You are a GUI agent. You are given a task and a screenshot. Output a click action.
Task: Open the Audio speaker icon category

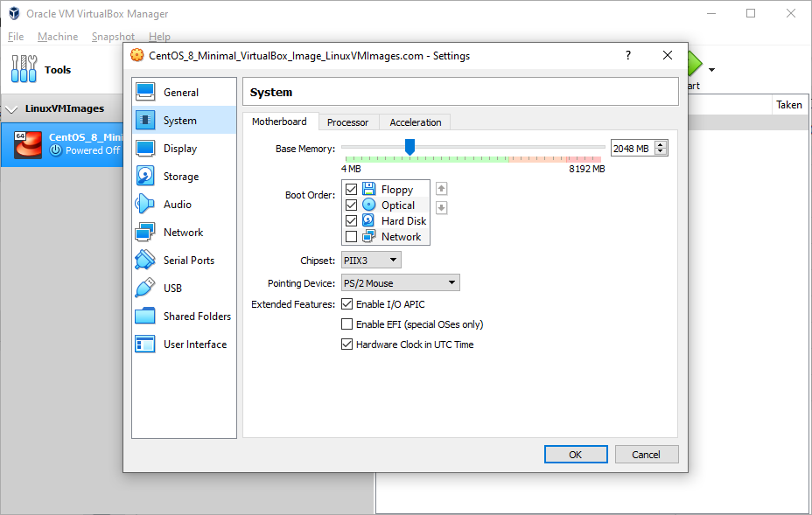coord(145,204)
